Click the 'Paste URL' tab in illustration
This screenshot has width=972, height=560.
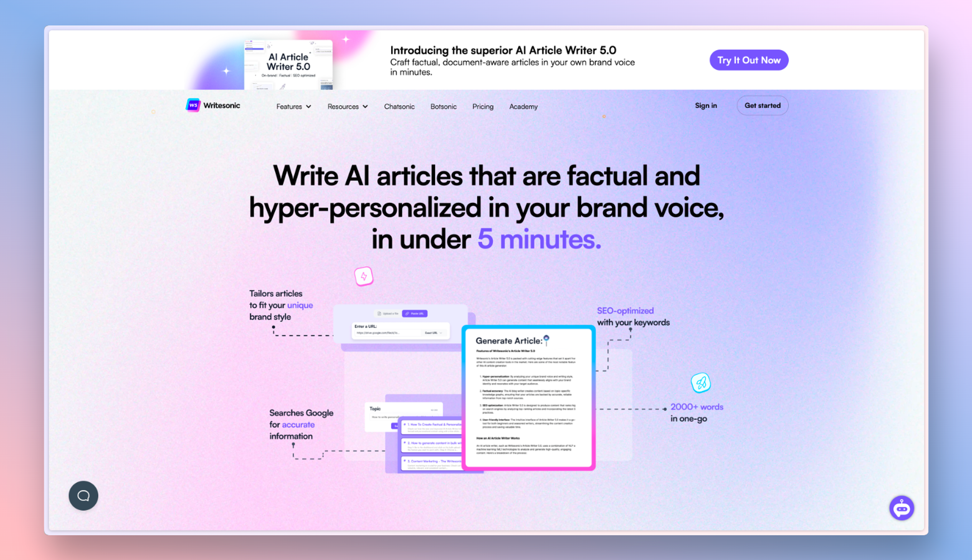tap(415, 313)
